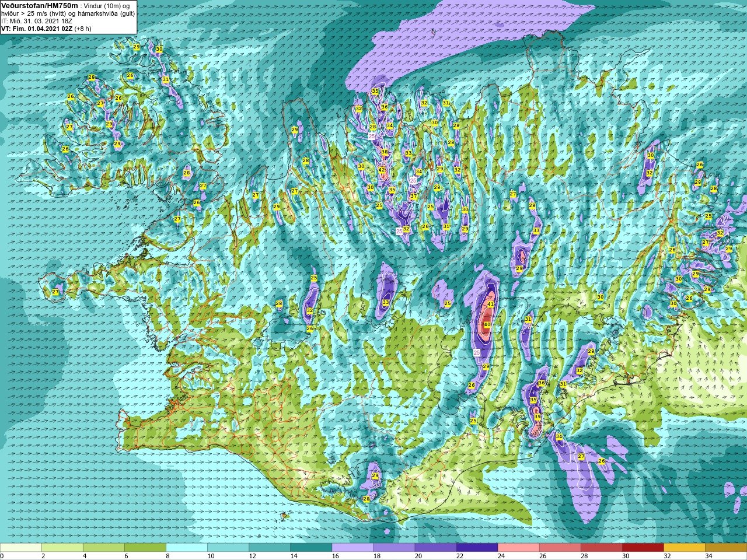Click the yellow gust label "42" on the map
This screenshot has height=560, width=747.
point(382,170)
